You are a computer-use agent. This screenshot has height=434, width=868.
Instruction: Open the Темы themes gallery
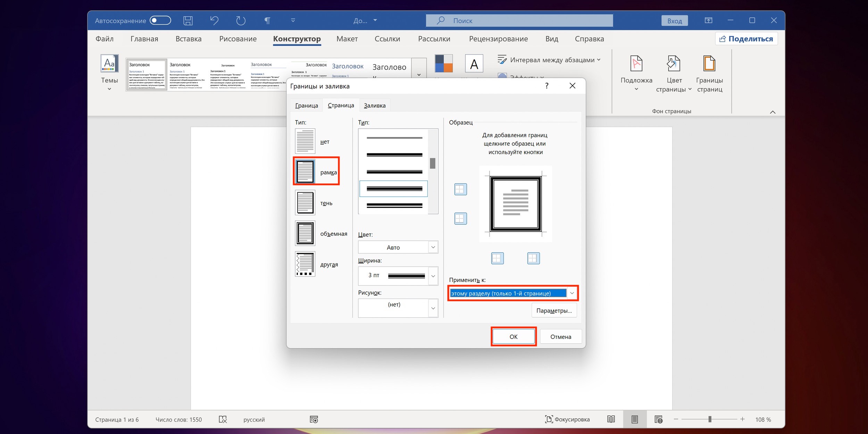(x=109, y=73)
